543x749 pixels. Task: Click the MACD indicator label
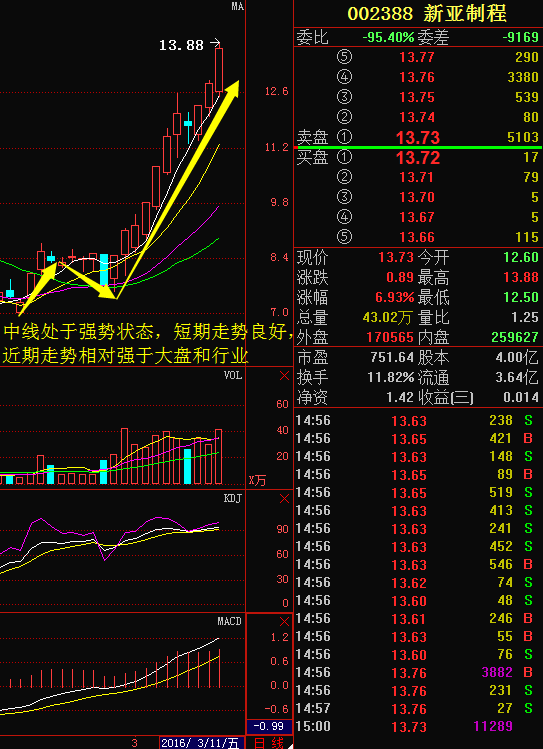coord(230,621)
